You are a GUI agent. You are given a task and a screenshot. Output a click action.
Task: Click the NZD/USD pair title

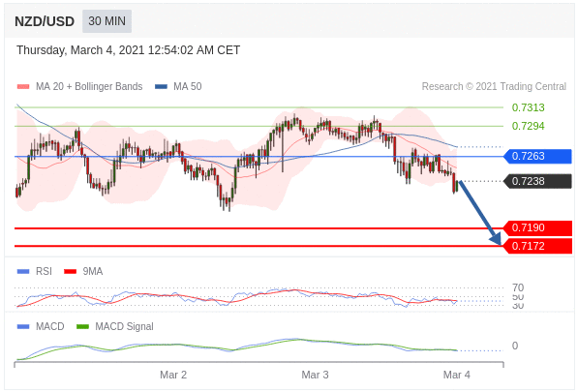45,21
